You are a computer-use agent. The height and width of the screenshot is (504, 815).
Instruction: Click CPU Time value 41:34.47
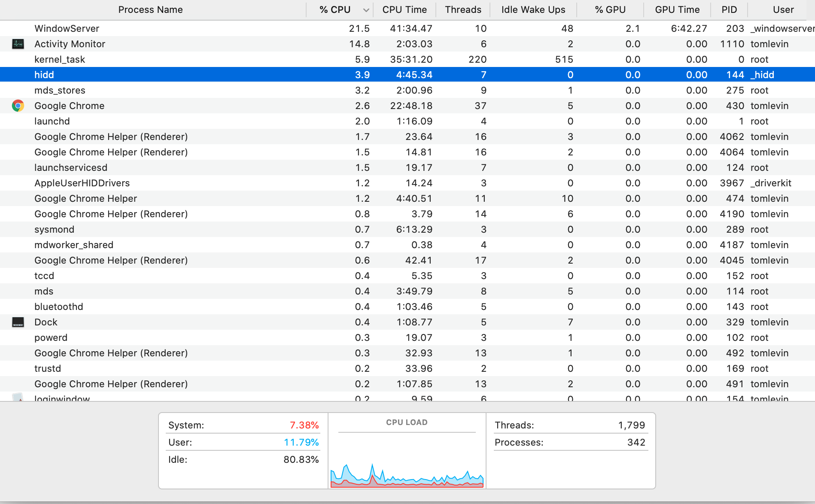pyautogui.click(x=411, y=28)
